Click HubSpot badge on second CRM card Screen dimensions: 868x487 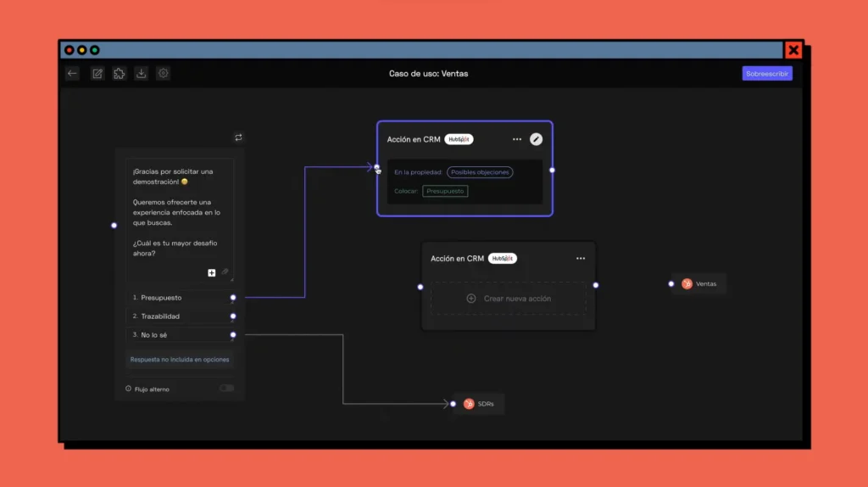click(503, 258)
